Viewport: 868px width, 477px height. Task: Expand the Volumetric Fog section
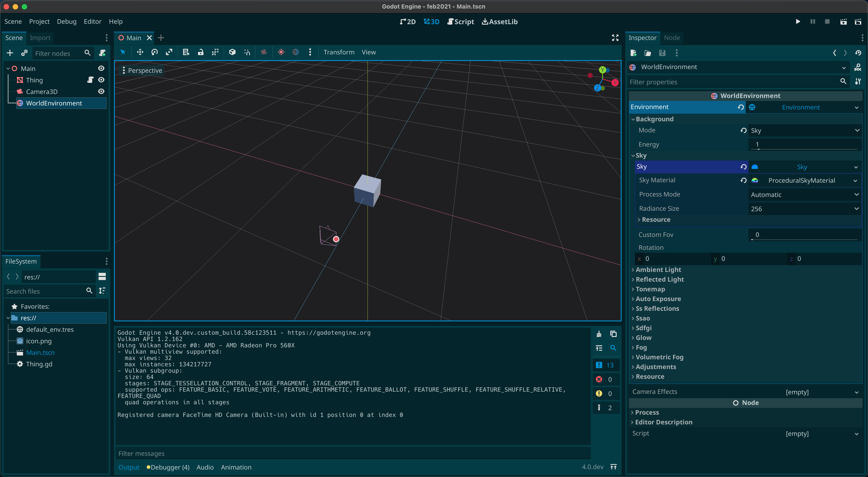(x=659, y=357)
